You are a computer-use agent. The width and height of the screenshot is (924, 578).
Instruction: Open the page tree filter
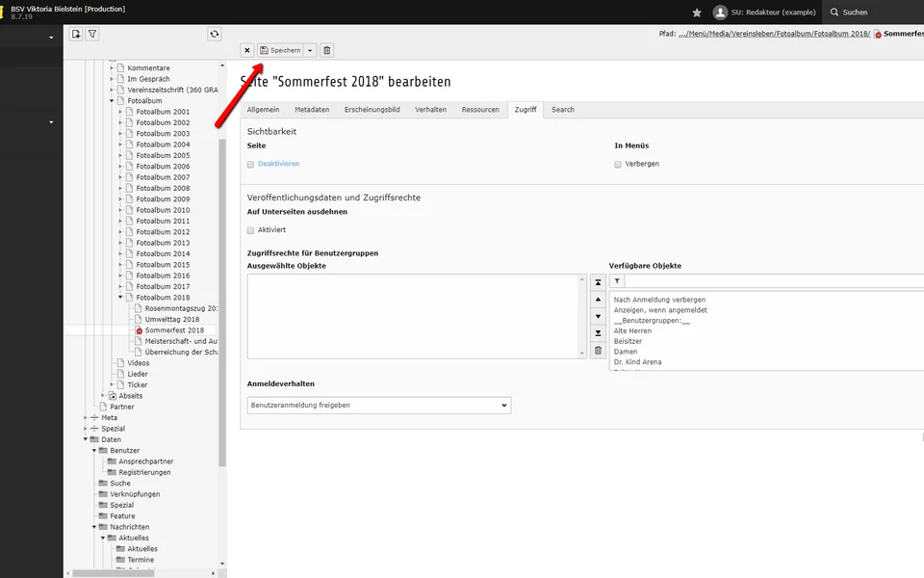92,34
